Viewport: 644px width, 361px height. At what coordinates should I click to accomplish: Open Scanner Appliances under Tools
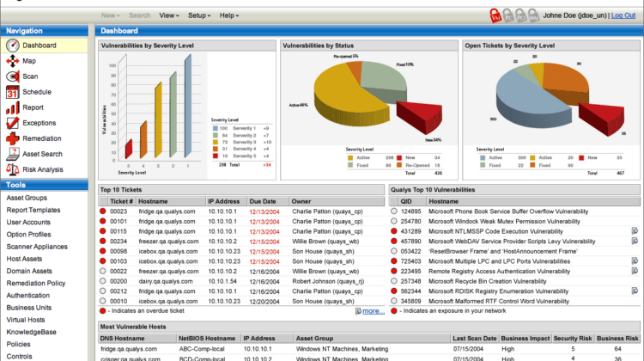click(x=37, y=247)
